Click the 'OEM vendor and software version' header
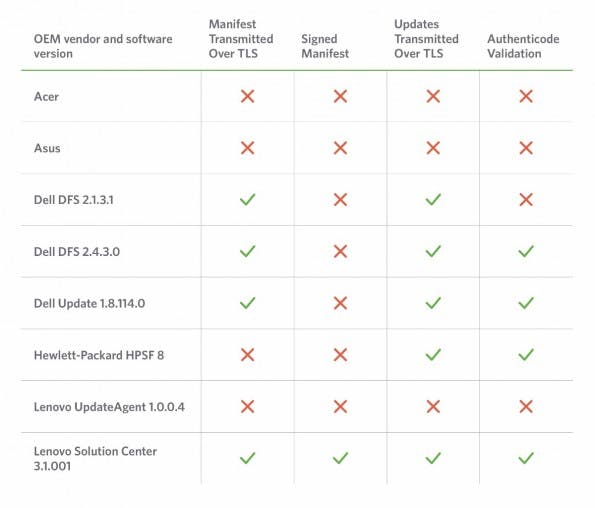 point(103,46)
